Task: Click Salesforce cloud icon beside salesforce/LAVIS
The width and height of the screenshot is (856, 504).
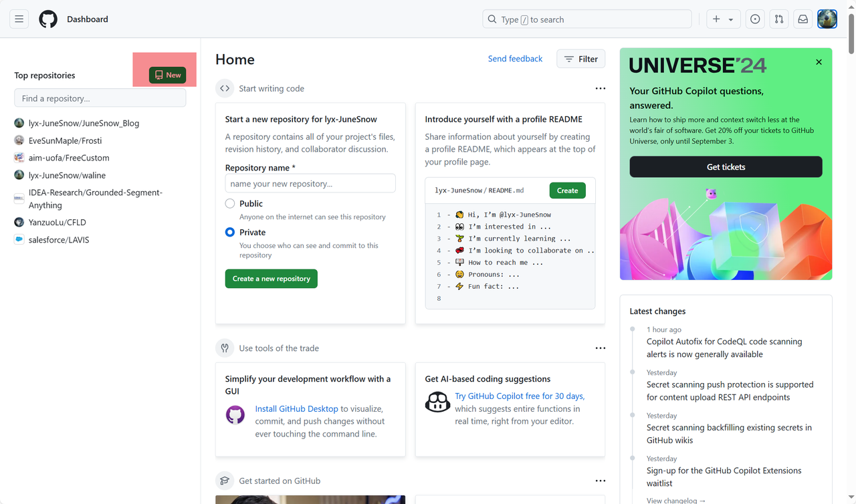Action: (19, 239)
